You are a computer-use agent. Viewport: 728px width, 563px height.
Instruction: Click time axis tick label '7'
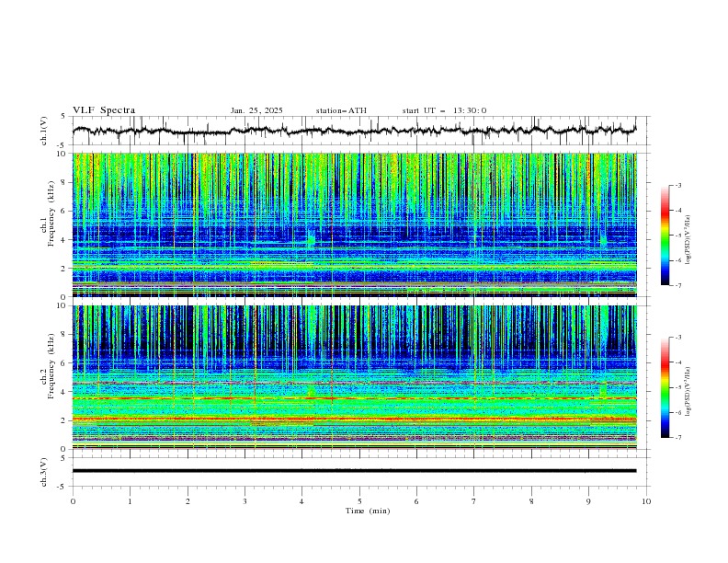474,501
